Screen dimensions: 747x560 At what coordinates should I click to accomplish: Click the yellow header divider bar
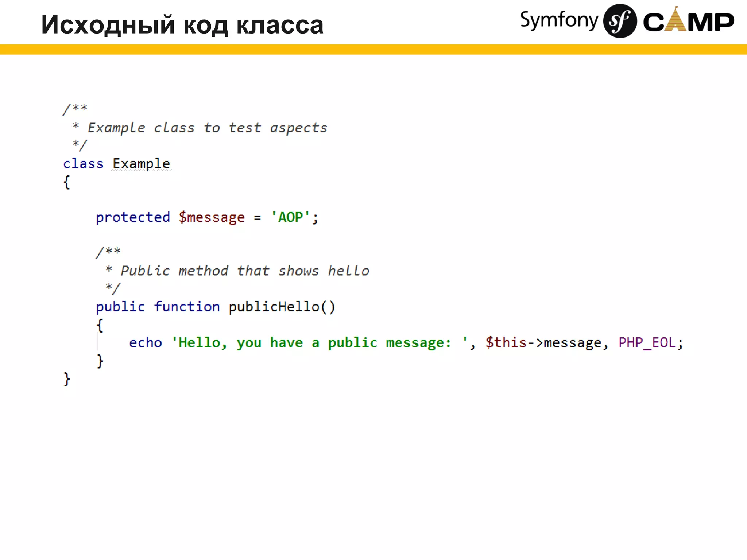pos(373,49)
